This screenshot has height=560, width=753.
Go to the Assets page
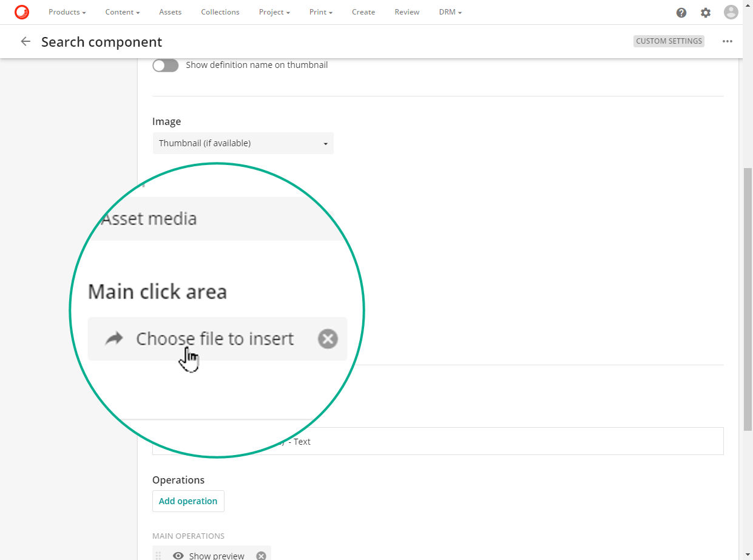[x=171, y=12]
